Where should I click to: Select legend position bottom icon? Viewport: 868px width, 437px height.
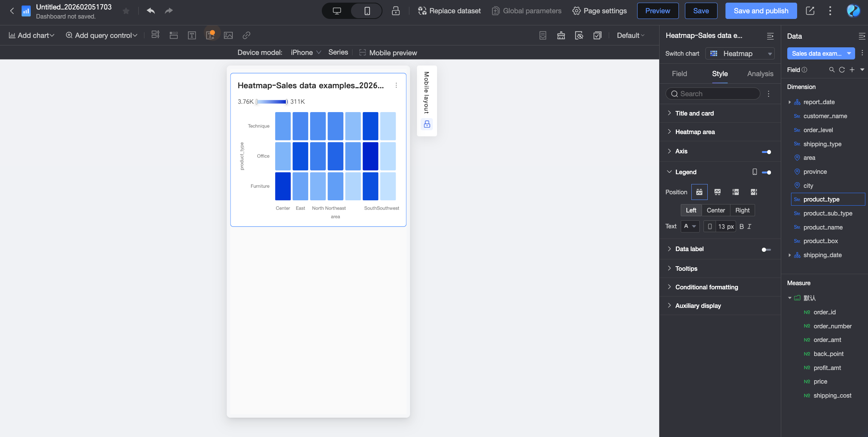(717, 192)
